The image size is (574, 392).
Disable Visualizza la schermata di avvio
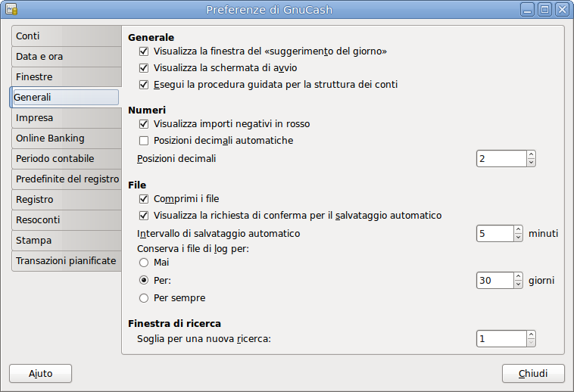144,68
